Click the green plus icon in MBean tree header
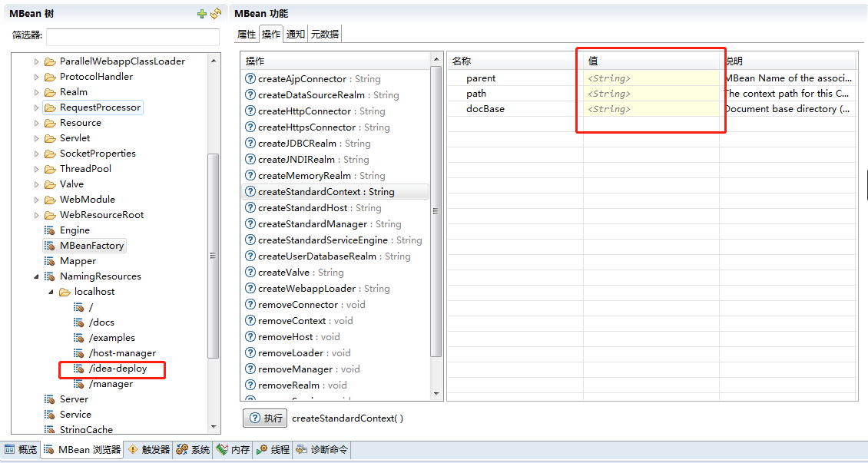The height and width of the screenshot is (463, 868). click(x=202, y=14)
